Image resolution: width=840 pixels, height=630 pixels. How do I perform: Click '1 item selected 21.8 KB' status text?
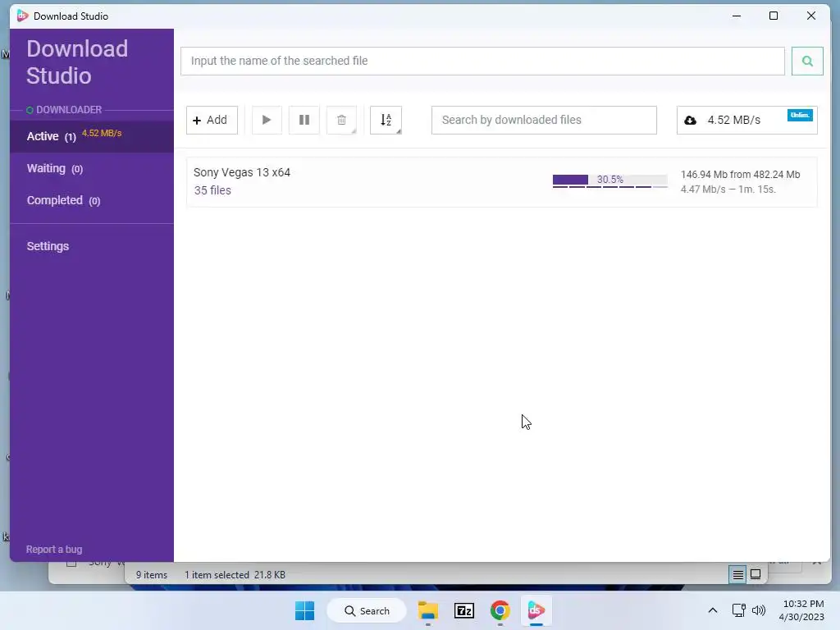(235, 575)
